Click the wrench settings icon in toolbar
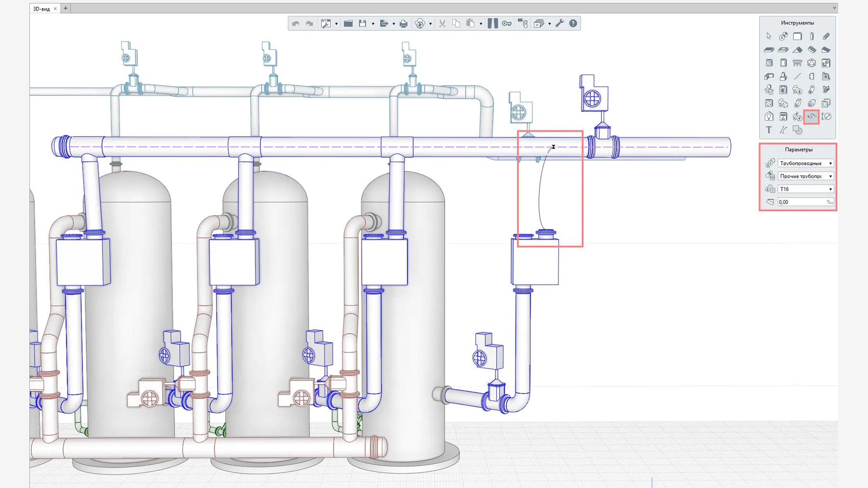868x488 pixels. click(x=559, y=23)
